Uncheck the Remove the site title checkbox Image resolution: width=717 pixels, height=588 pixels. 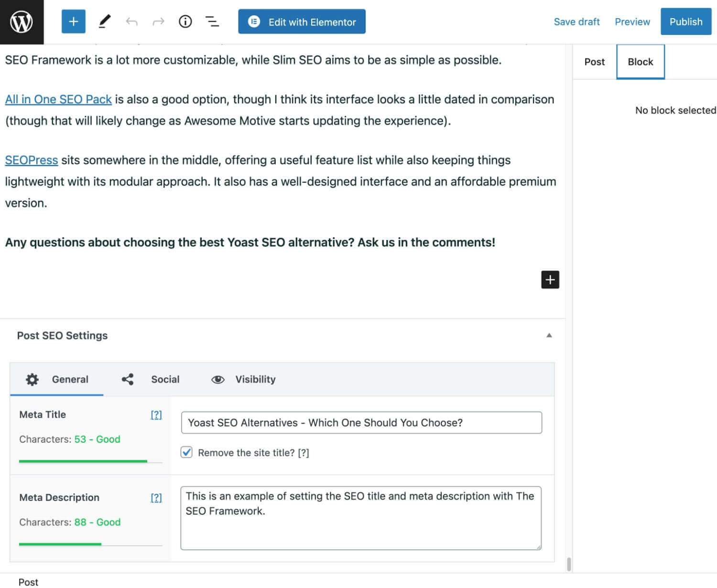click(x=186, y=452)
